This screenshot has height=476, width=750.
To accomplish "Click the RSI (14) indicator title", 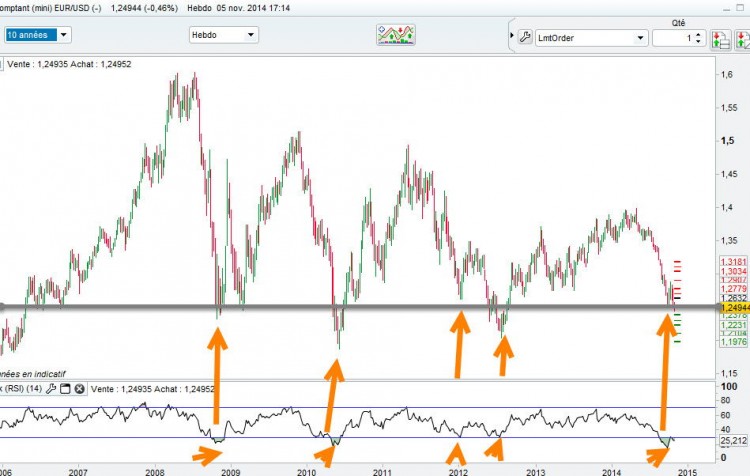I will [x=21, y=389].
